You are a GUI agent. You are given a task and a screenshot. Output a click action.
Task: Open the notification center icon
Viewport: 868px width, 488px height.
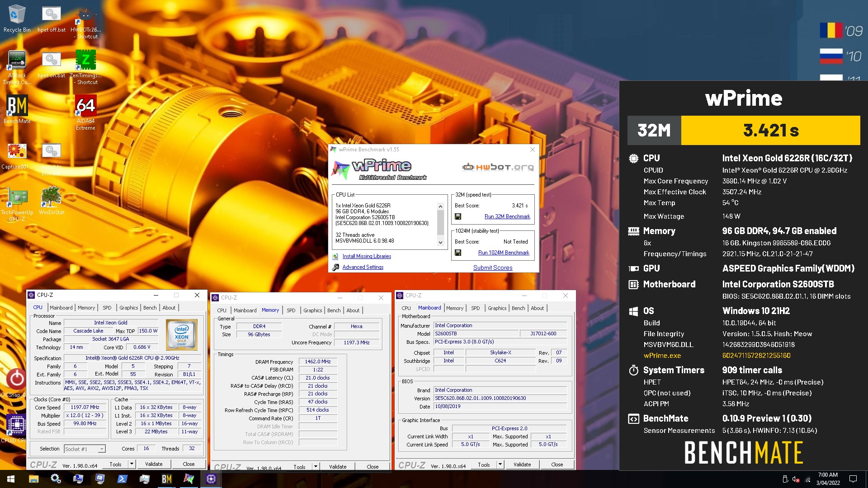853,479
